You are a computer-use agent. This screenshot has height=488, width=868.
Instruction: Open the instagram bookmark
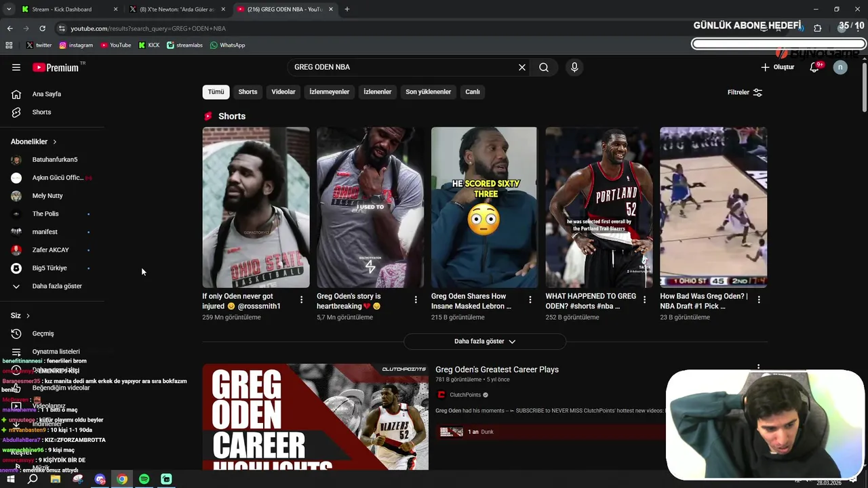(x=76, y=45)
